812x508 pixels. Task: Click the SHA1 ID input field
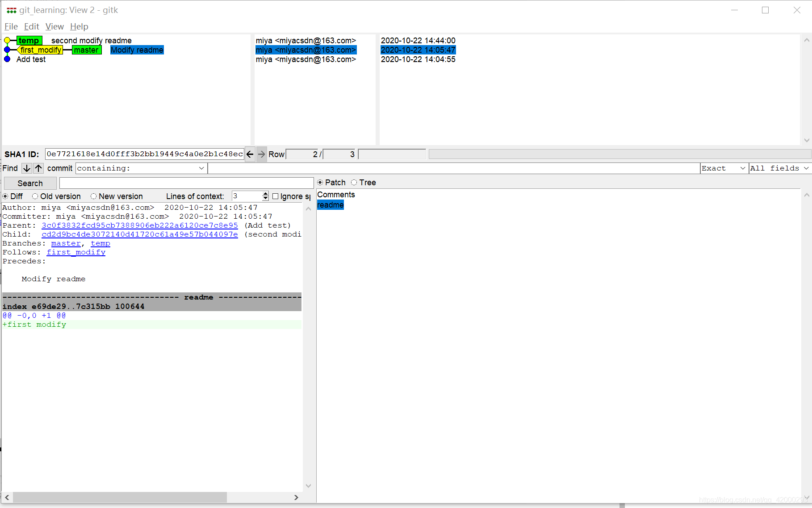[145, 154]
